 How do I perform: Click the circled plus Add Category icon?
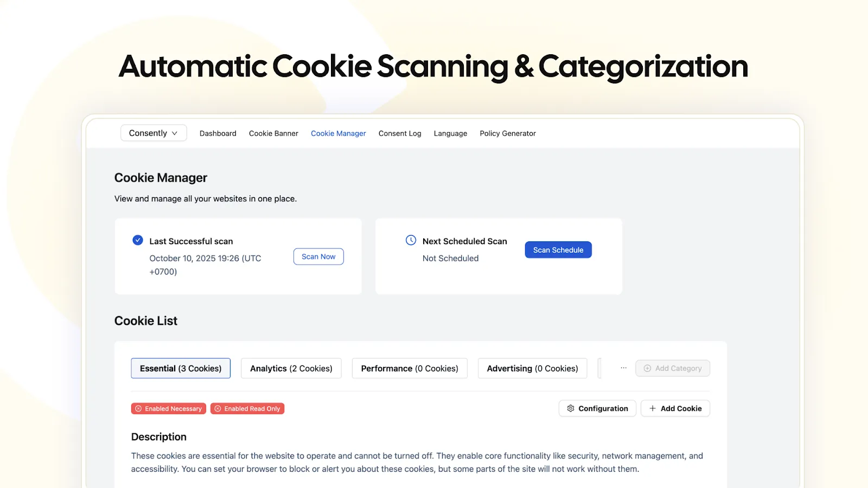pos(647,368)
